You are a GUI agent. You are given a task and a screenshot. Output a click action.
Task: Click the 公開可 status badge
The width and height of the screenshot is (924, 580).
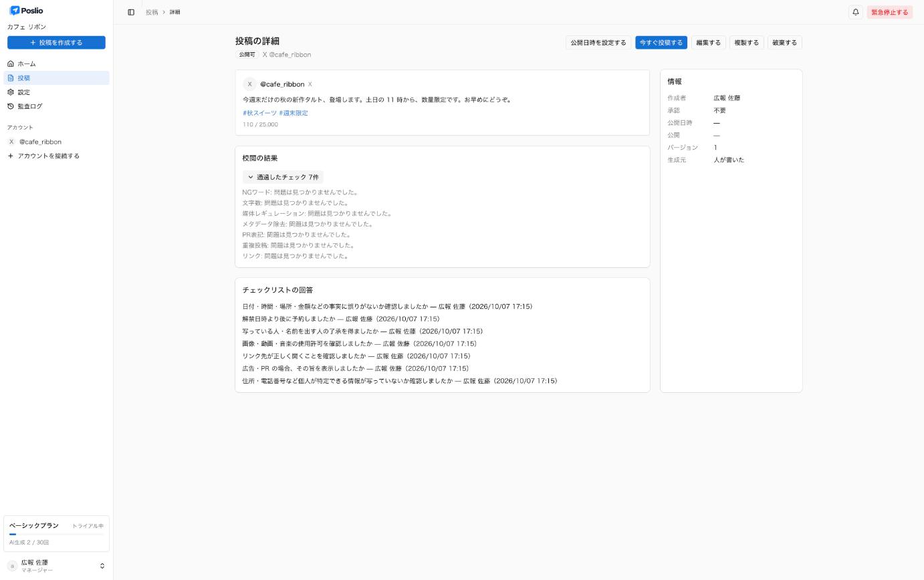(247, 55)
